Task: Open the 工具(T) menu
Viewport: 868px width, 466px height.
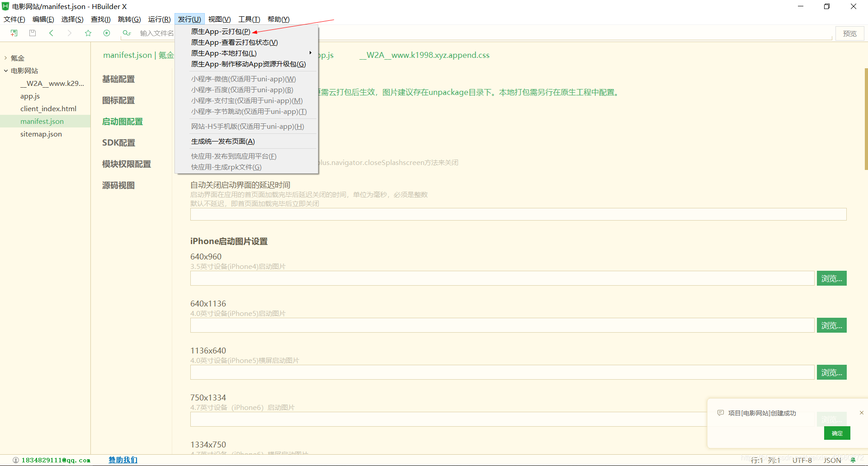Action: pos(250,19)
